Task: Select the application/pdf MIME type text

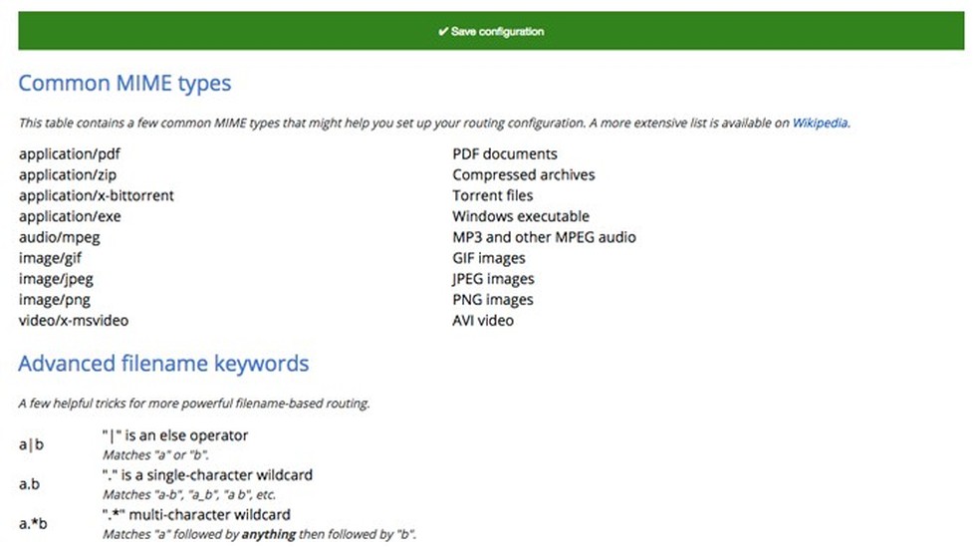Action: click(x=69, y=153)
